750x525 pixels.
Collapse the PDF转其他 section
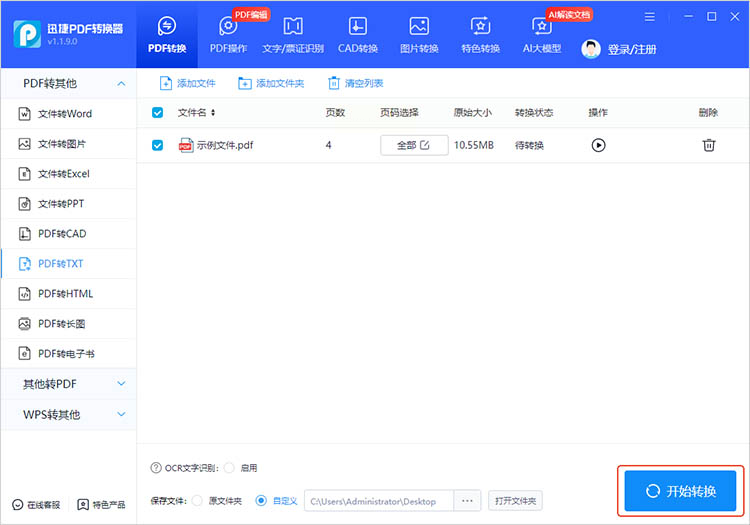click(121, 83)
